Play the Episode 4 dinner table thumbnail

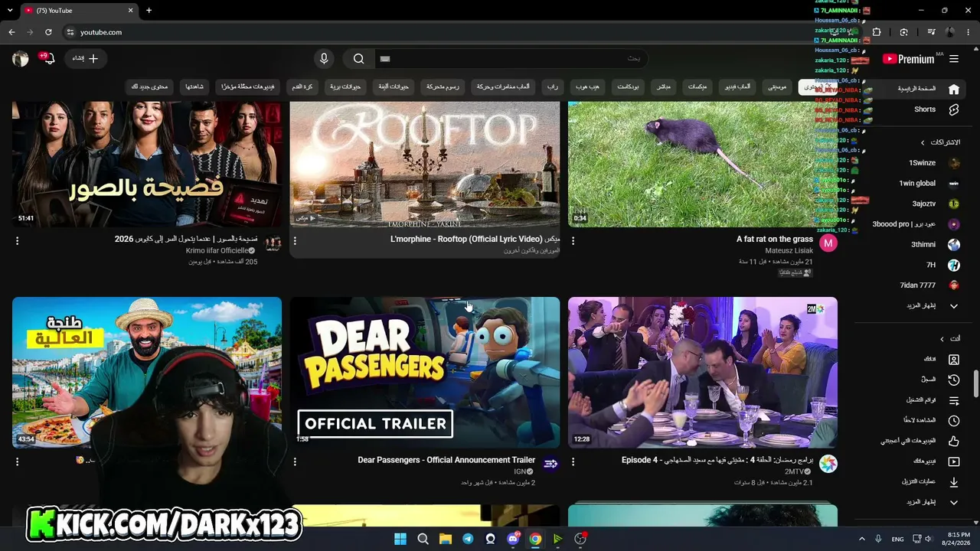click(x=703, y=373)
